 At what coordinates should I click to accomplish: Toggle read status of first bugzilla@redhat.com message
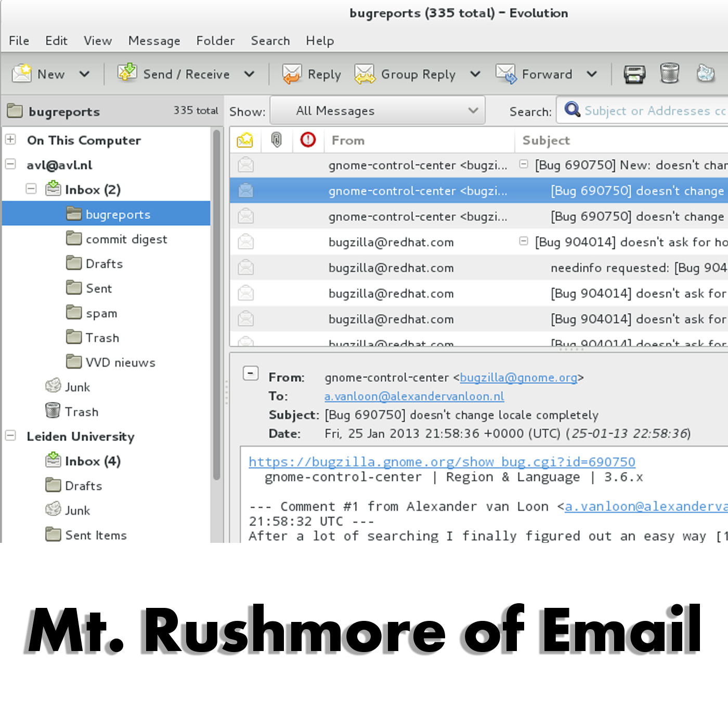coord(246,242)
